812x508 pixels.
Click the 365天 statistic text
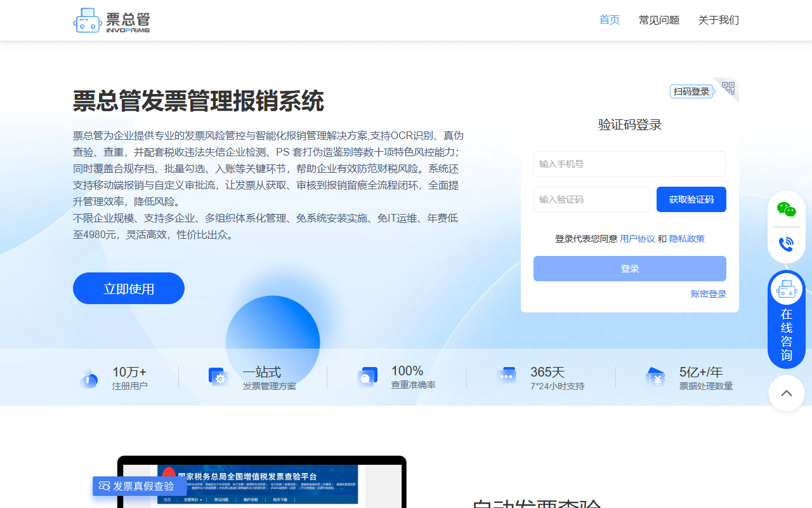tap(547, 372)
